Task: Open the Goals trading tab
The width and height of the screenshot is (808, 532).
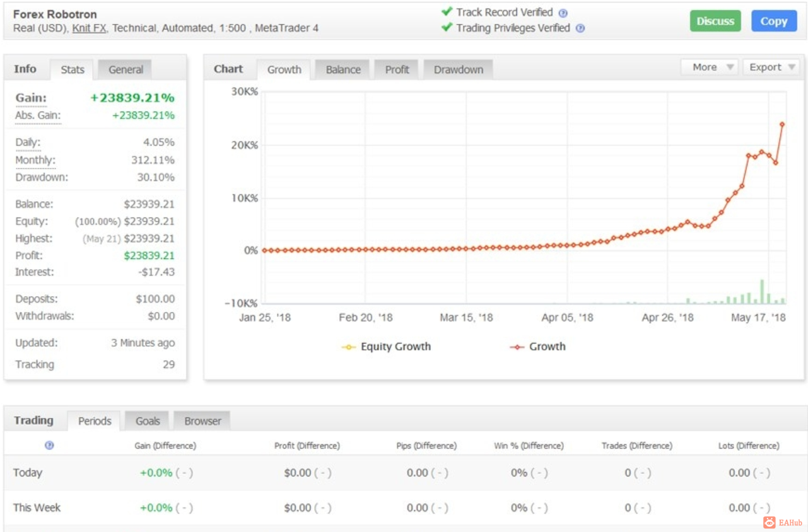Action: (x=148, y=421)
